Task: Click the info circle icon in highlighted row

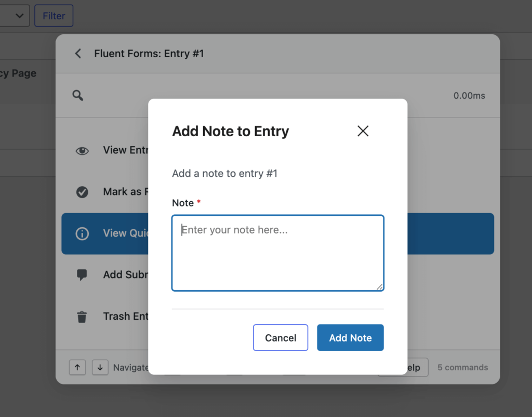Action: [82, 234]
